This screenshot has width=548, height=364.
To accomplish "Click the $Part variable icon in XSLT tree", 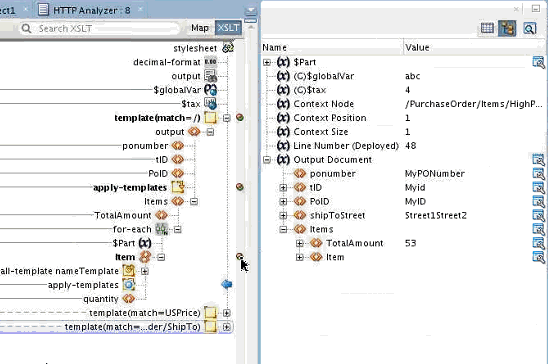I will [x=145, y=243].
